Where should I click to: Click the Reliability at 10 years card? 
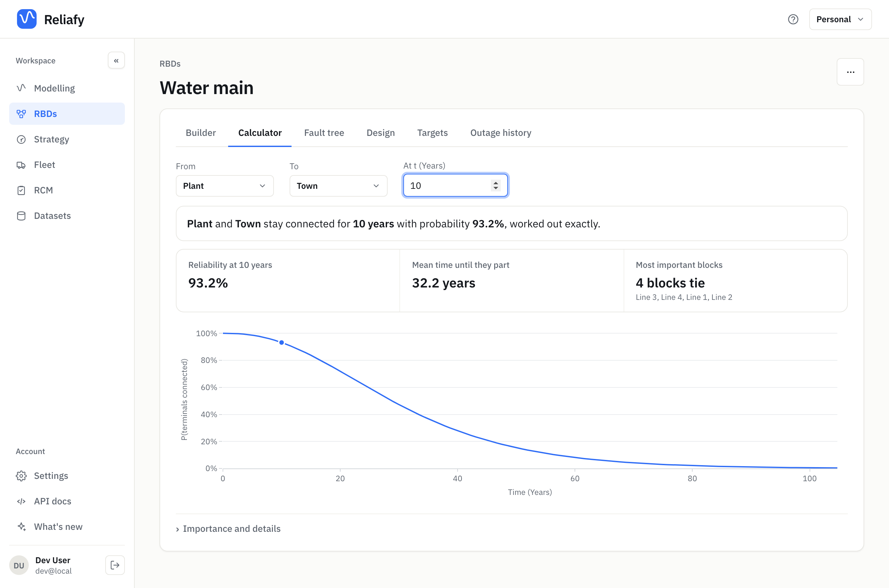click(x=288, y=281)
